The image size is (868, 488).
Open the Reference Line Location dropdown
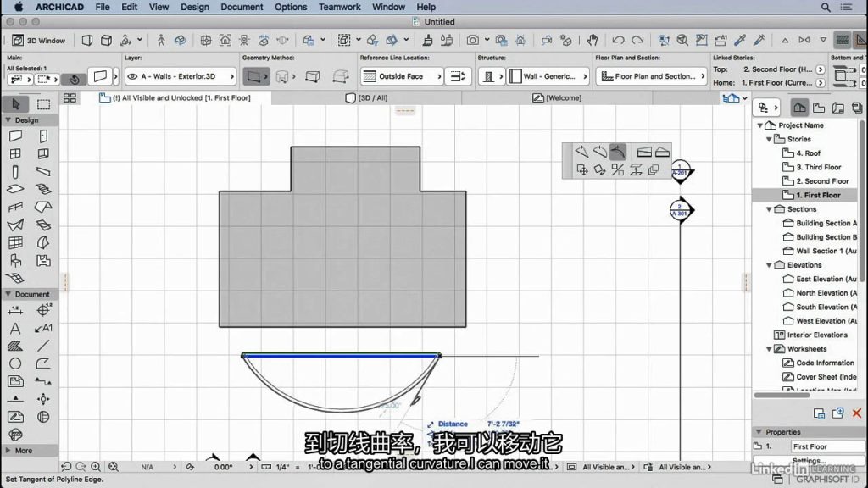point(401,76)
